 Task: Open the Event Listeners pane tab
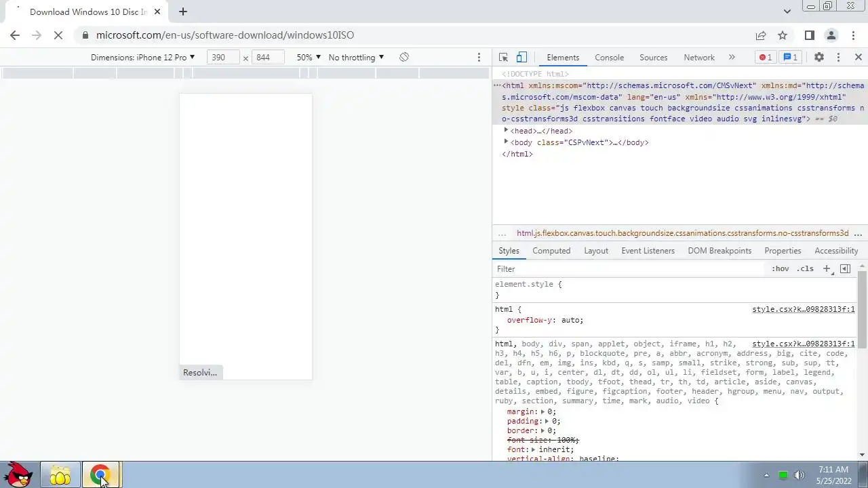(648, 251)
